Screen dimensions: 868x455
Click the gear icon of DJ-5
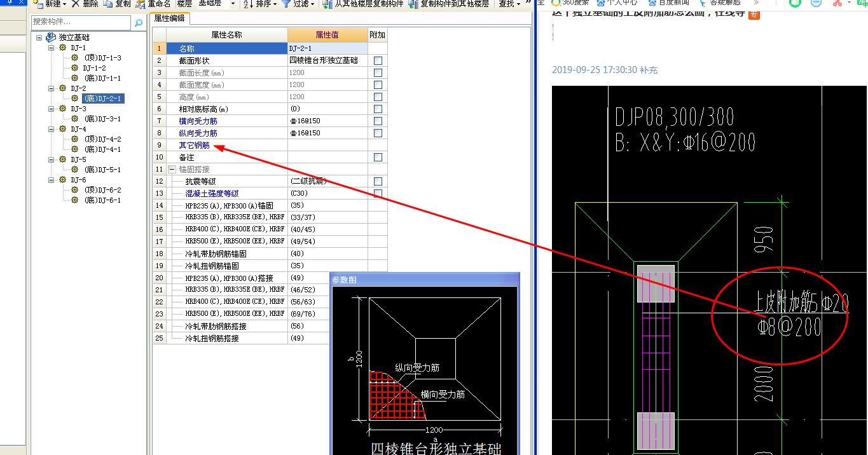pos(62,160)
